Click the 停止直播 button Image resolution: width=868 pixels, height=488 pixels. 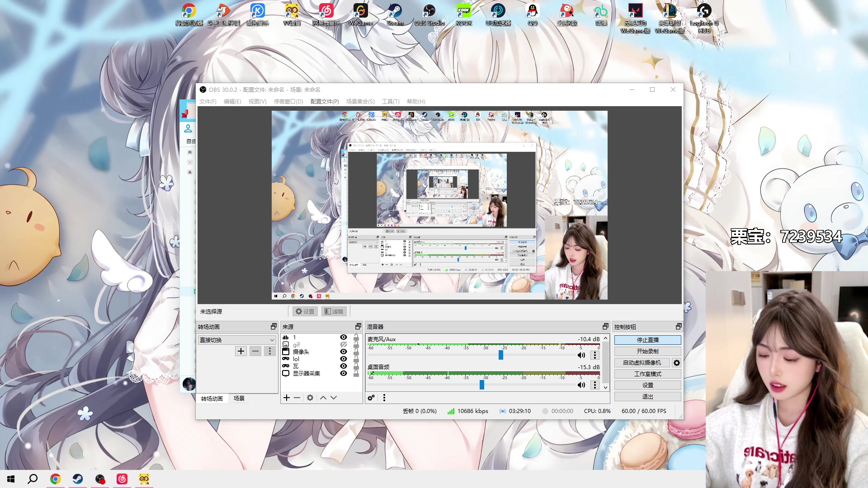647,340
